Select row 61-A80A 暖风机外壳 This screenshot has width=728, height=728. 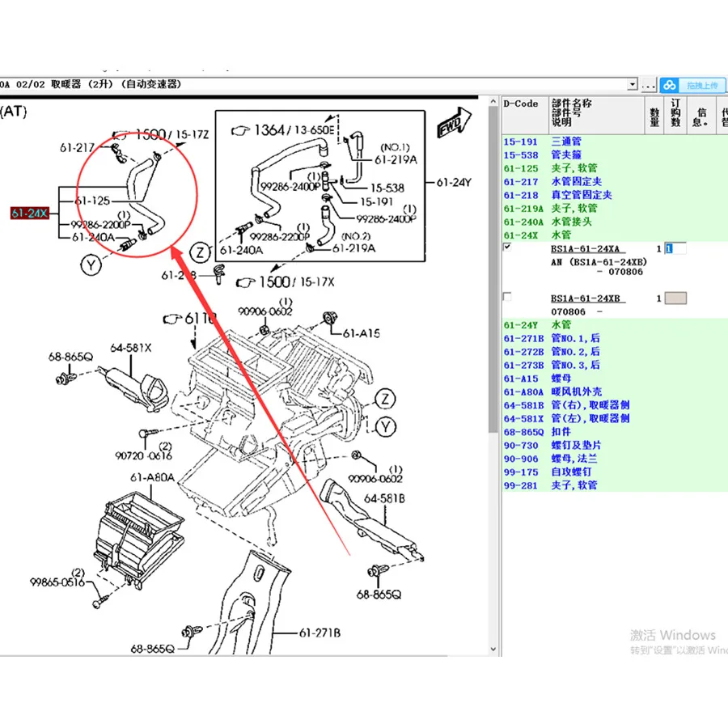615,392
